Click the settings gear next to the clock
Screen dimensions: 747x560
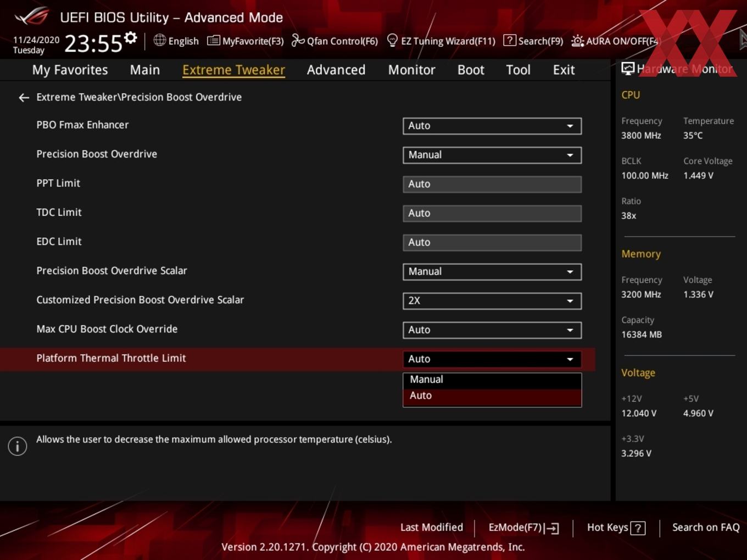(x=131, y=37)
